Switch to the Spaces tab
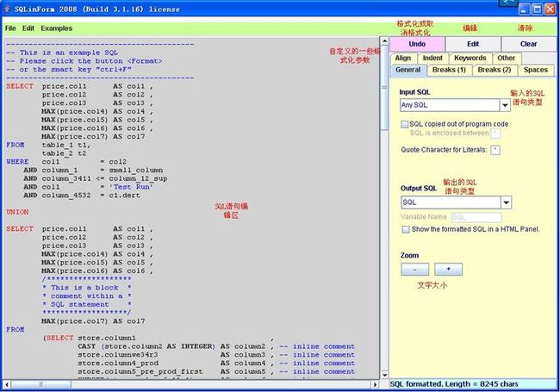 (x=535, y=70)
